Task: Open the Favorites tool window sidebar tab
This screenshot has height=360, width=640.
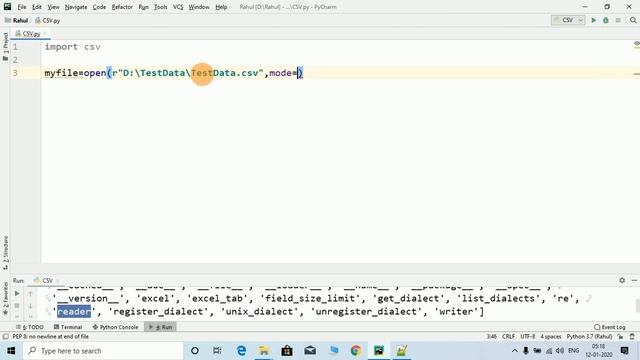Action: (5, 298)
